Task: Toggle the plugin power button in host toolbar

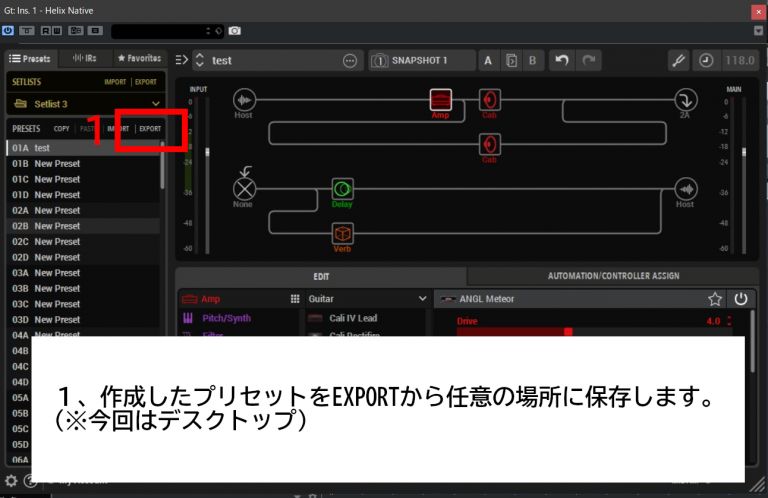Action: coord(8,30)
